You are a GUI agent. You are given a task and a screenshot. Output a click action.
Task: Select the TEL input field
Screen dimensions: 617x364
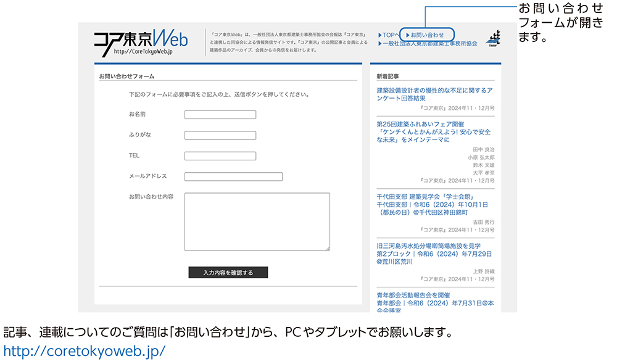pos(220,156)
